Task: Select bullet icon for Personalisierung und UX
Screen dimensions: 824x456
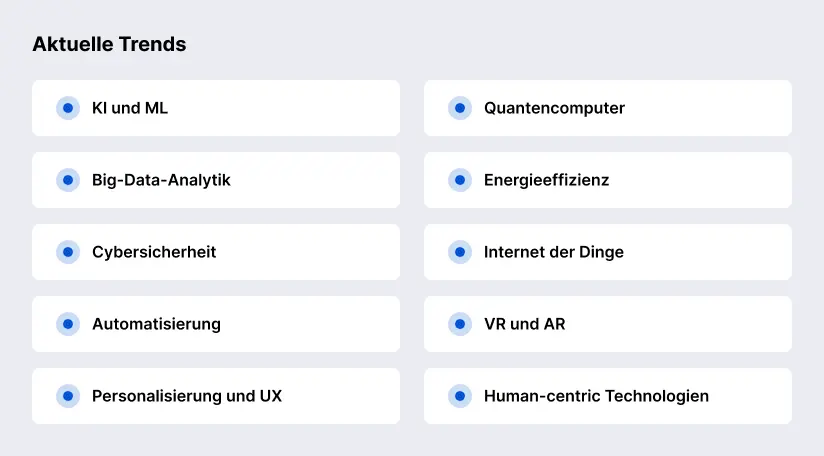Action: pyautogui.click(x=68, y=396)
